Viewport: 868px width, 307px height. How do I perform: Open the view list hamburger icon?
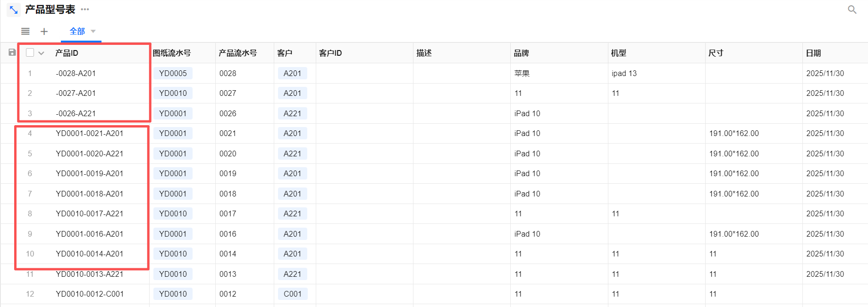25,31
